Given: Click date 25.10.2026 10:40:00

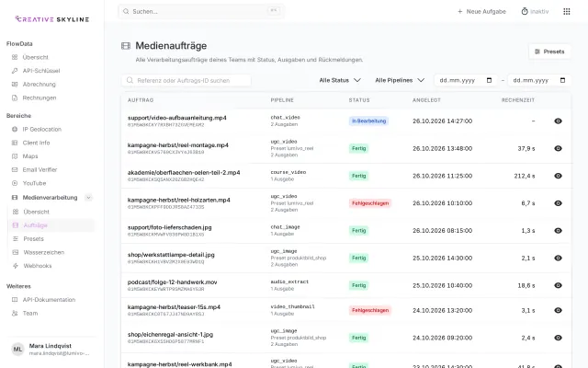Looking at the screenshot, I should click(x=443, y=285).
